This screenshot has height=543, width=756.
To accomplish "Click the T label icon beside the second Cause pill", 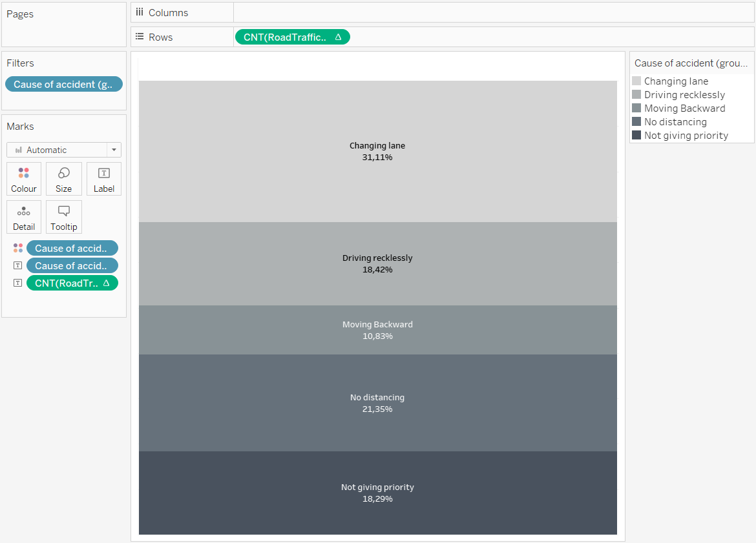I will 17,265.
